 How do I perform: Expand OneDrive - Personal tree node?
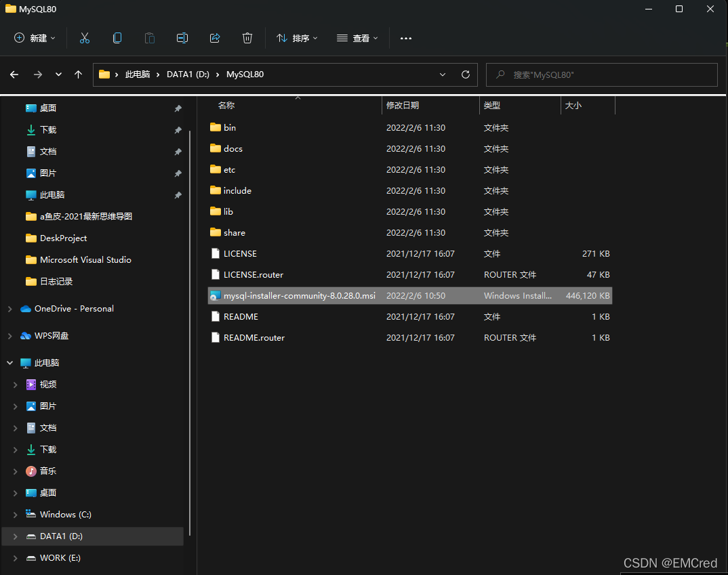(x=9, y=309)
